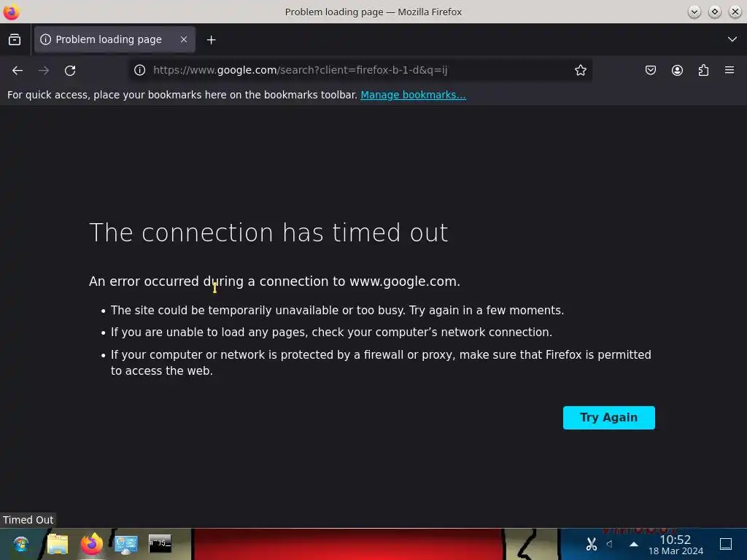This screenshot has width=747, height=560.
Task: Open Save to Pocket icon
Action: 650,71
